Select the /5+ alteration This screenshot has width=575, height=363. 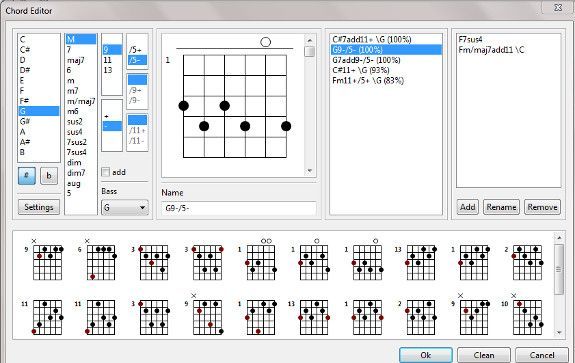click(x=137, y=50)
